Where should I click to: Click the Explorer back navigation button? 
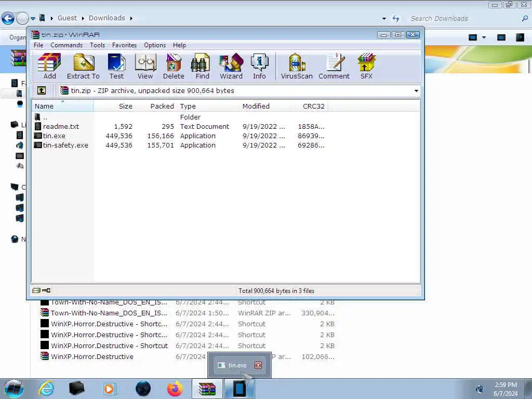coord(8,18)
